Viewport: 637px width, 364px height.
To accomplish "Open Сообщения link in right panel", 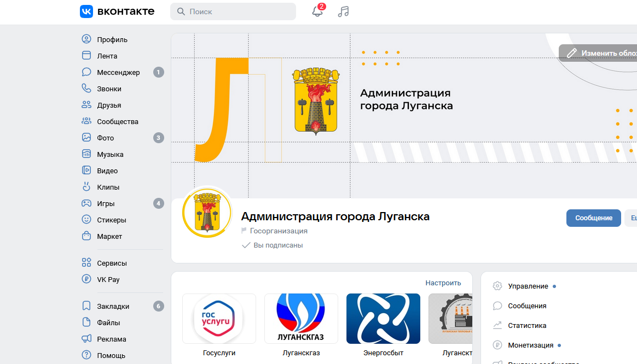I will [527, 306].
